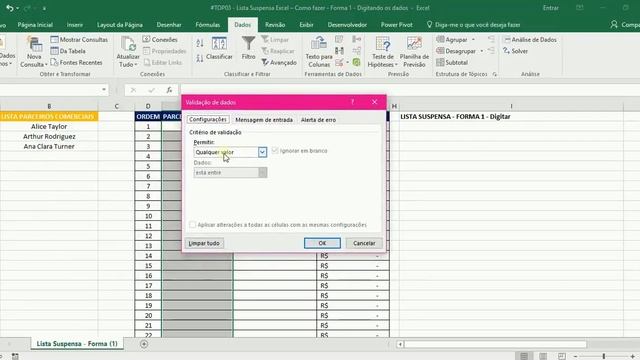Adjust the zoom slider
The height and width of the screenshot is (360, 640).
(x=604, y=356)
